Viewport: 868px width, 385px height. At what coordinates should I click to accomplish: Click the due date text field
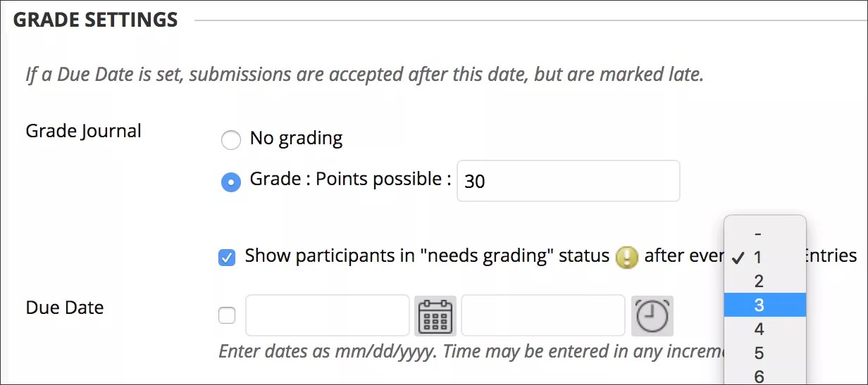pyautogui.click(x=328, y=316)
